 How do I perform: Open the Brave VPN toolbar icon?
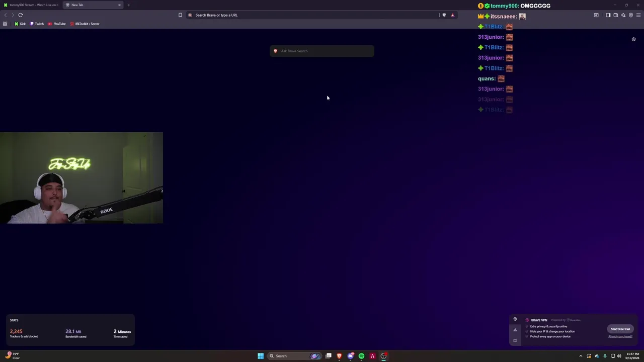click(x=630, y=15)
